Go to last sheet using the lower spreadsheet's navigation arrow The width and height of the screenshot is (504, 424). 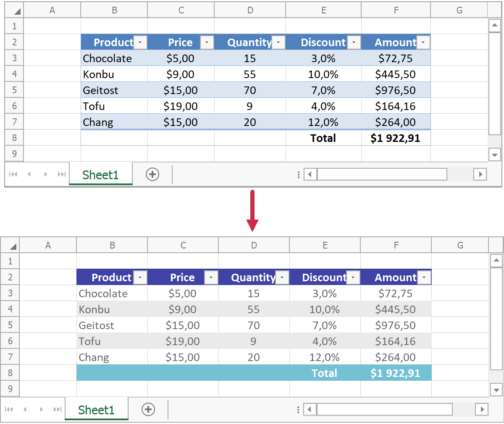point(58,409)
